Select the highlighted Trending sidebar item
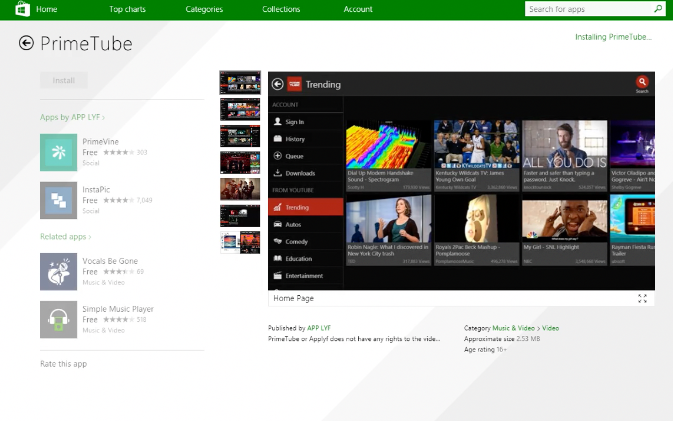Image resolution: width=673 pixels, height=421 pixels. (x=306, y=207)
